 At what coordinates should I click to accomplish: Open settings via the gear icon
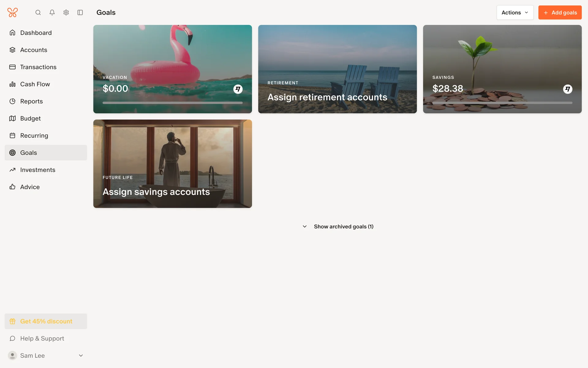[66, 13]
